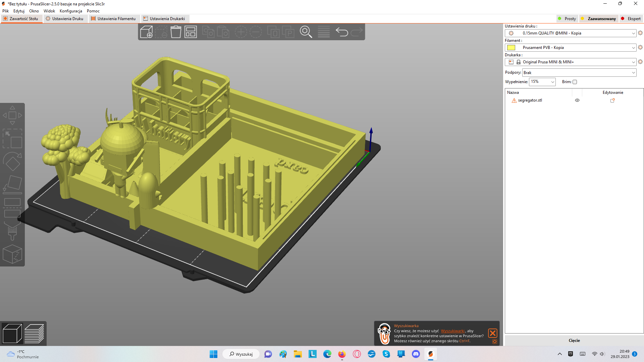The height and width of the screenshot is (362, 644).
Task: Open the Plik menu
Action: tap(6, 11)
